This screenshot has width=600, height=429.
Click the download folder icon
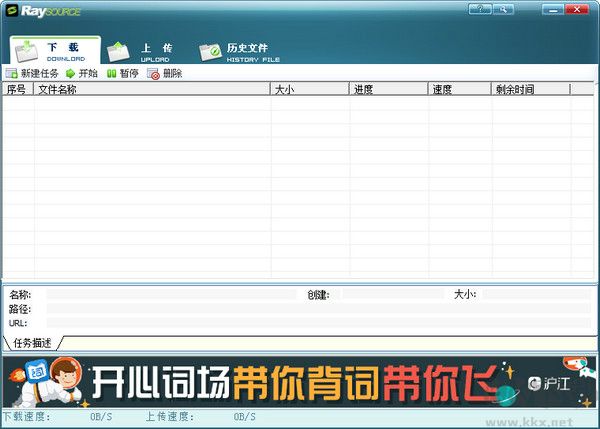pos(26,51)
